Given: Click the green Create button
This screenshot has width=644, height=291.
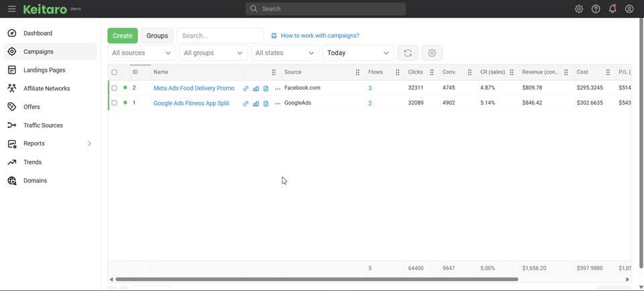Looking at the screenshot, I should pyautogui.click(x=122, y=36).
